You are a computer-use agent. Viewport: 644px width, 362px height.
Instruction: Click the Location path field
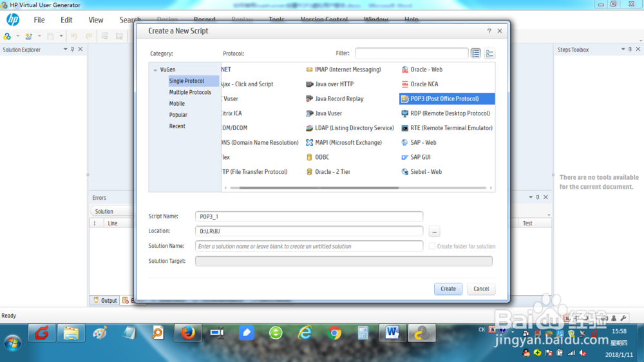(x=309, y=231)
